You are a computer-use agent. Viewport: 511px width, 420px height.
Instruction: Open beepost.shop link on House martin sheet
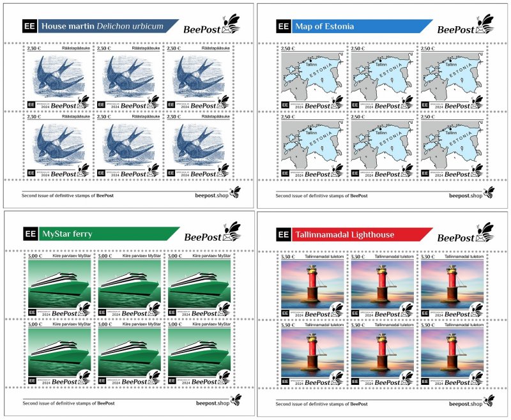pos(212,195)
